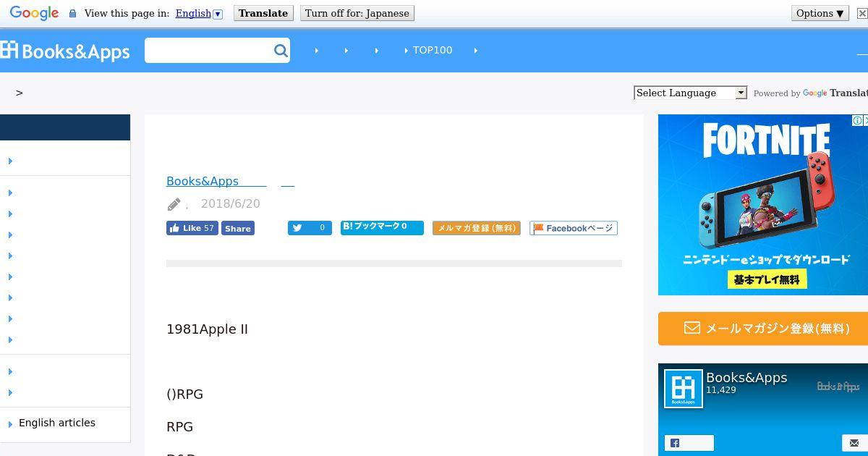Click the article date 2018/6/20
Screen dimensions: 868x456
[231, 204]
